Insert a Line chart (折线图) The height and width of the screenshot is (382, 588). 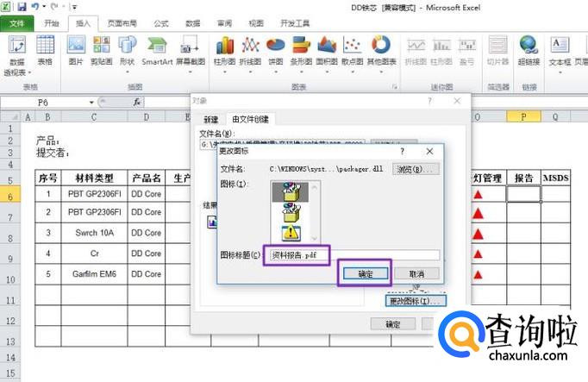point(250,53)
